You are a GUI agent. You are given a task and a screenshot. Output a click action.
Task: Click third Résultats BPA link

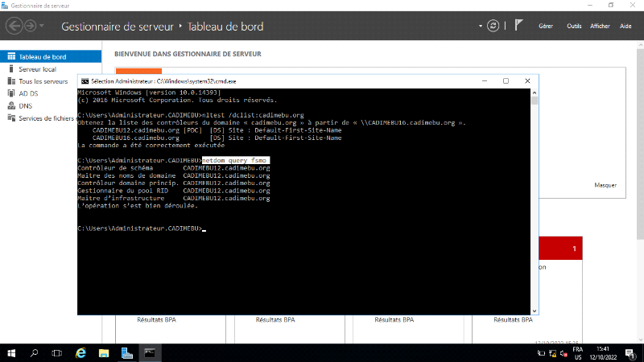(x=394, y=319)
